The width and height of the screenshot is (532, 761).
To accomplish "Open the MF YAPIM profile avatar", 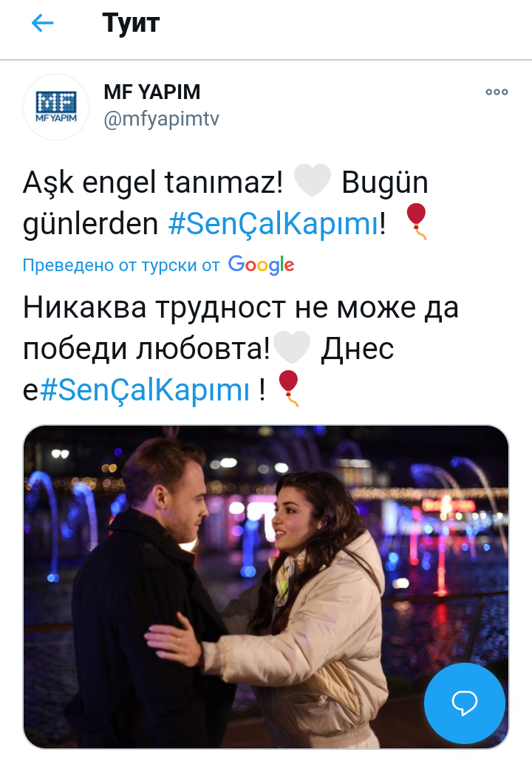I will pos(56,107).
